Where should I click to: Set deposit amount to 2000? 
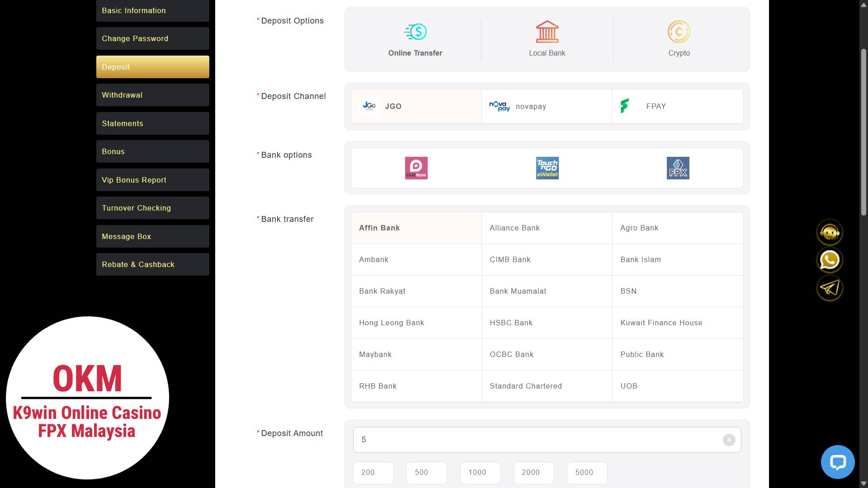pyautogui.click(x=534, y=473)
